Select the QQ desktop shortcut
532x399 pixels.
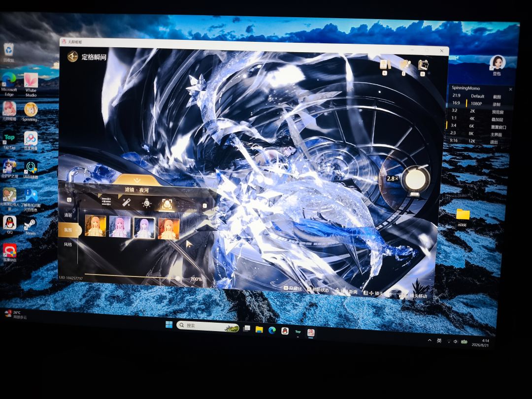[x=9, y=225]
